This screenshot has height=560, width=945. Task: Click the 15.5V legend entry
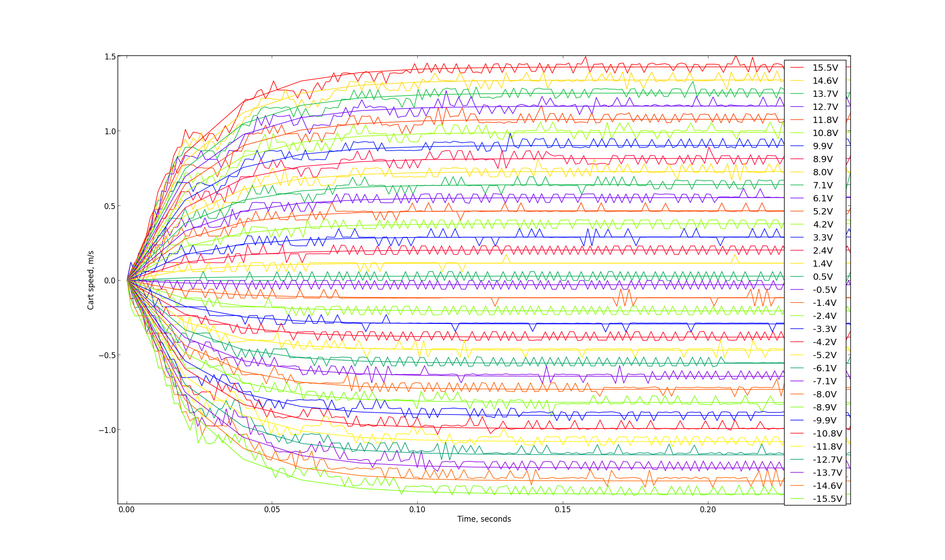tap(825, 68)
